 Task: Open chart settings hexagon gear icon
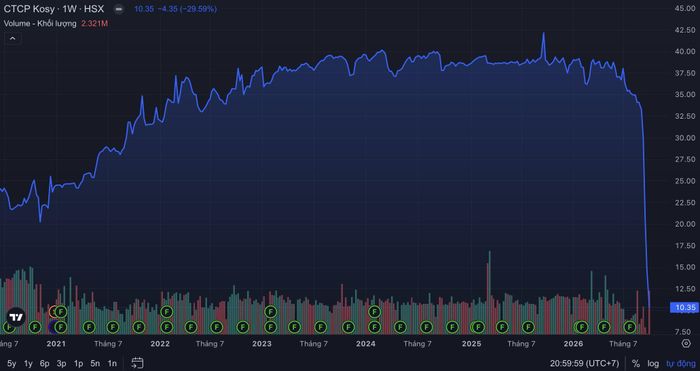[x=686, y=343]
